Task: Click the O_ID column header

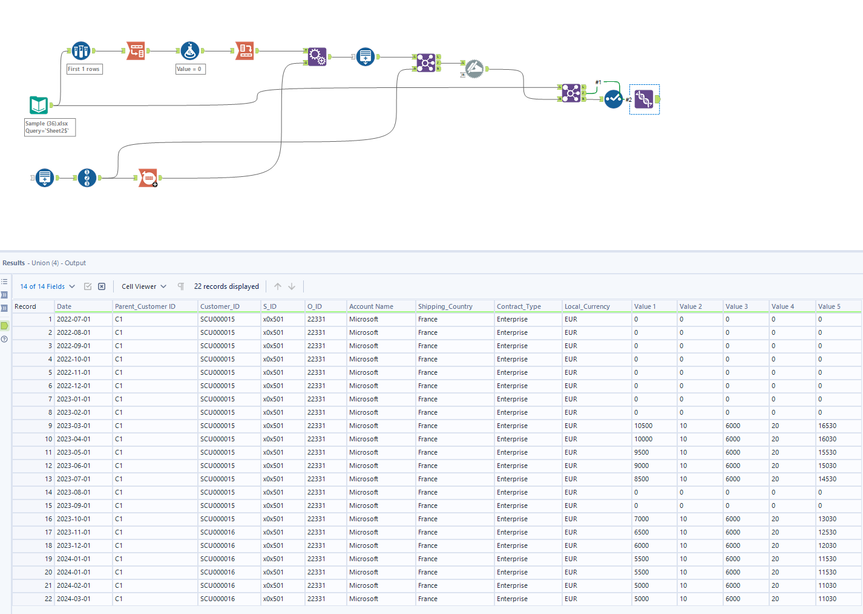Action: click(x=326, y=306)
